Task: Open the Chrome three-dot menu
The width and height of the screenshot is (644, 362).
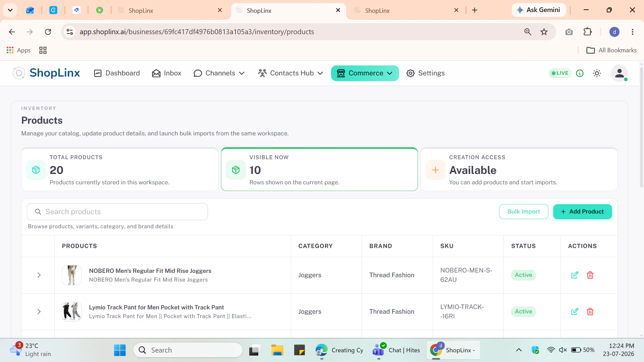Action: (633, 32)
